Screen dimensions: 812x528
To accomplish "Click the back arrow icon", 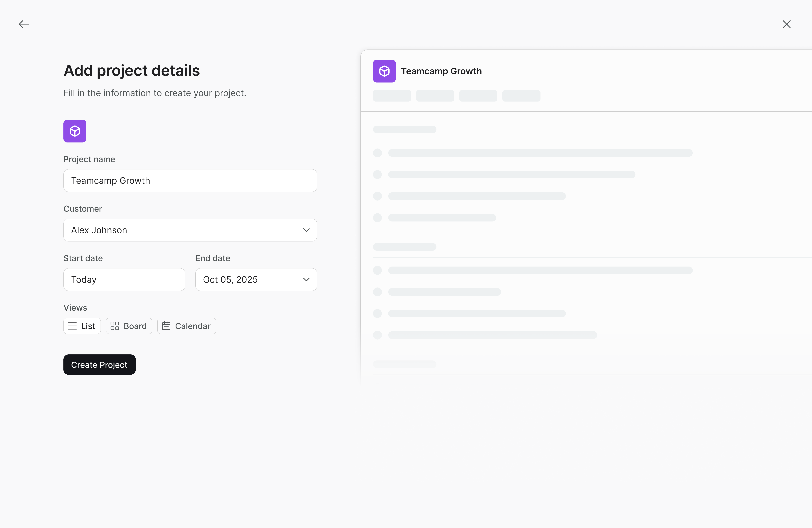I will point(24,24).
